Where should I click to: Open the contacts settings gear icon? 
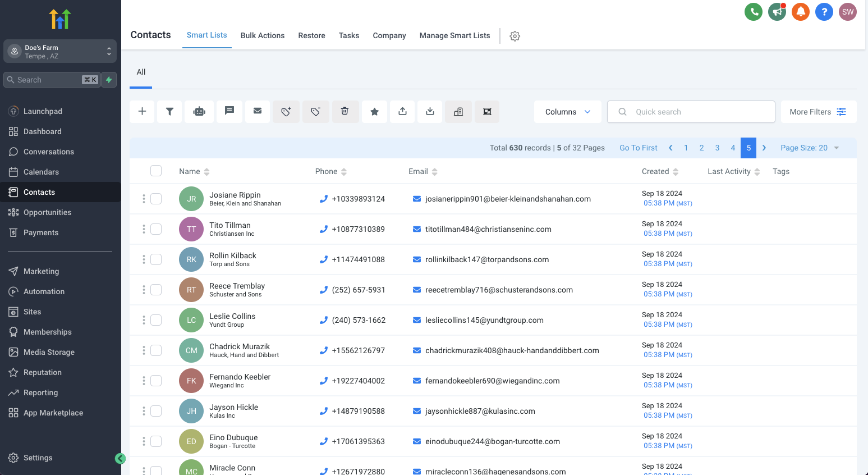tap(515, 36)
